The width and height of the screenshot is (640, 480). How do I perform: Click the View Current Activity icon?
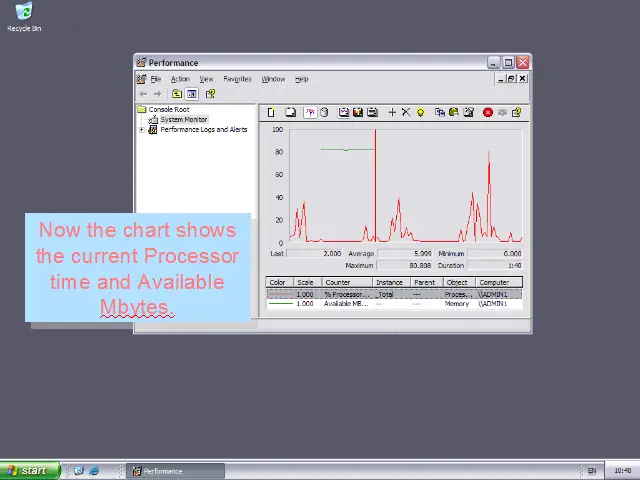[310, 112]
